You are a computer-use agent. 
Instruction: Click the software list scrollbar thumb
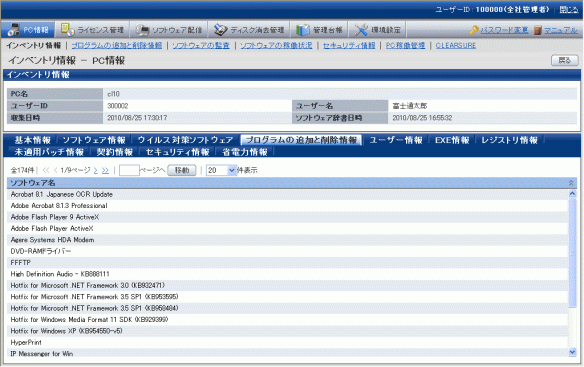(x=572, y=253)
